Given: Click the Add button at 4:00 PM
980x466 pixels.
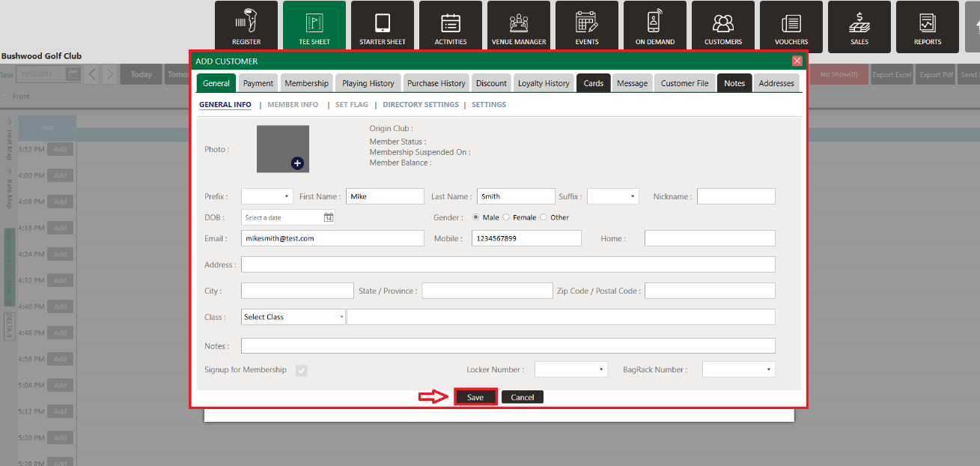Looking at the screenshot, I should [x=60, y=175].
